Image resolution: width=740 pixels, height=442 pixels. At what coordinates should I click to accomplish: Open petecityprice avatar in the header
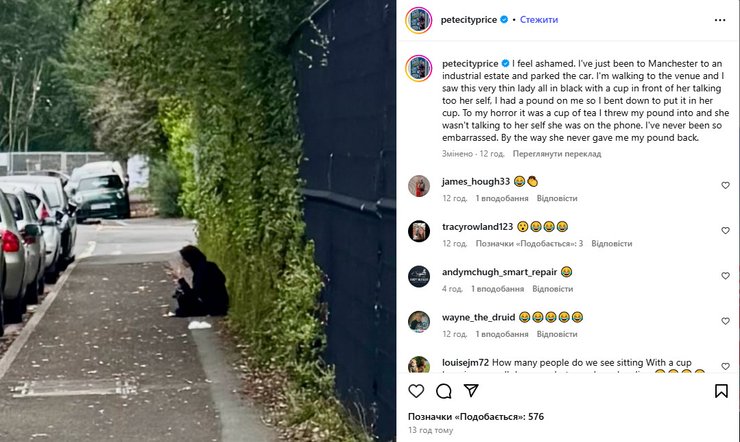(419, 20)
